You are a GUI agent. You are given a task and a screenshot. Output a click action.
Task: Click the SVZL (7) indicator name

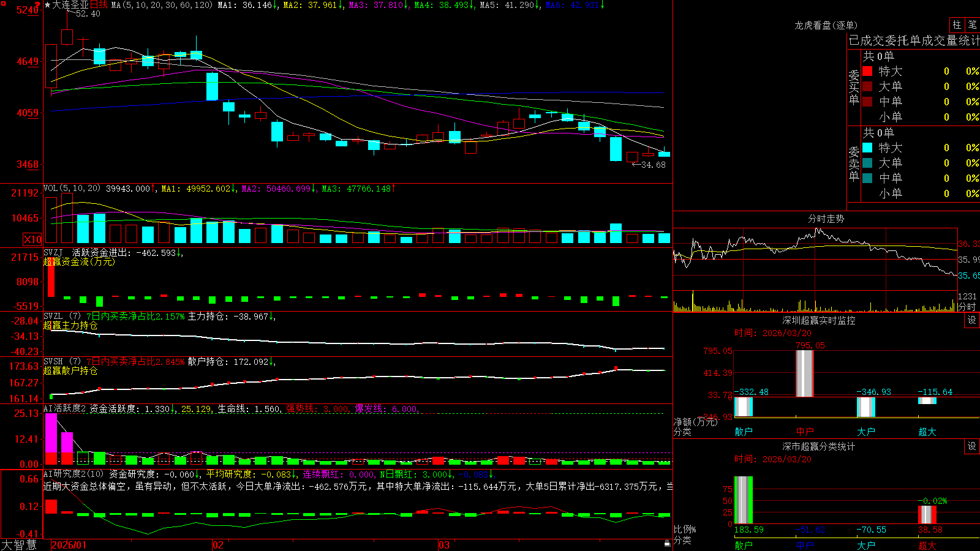pos(62,317)
